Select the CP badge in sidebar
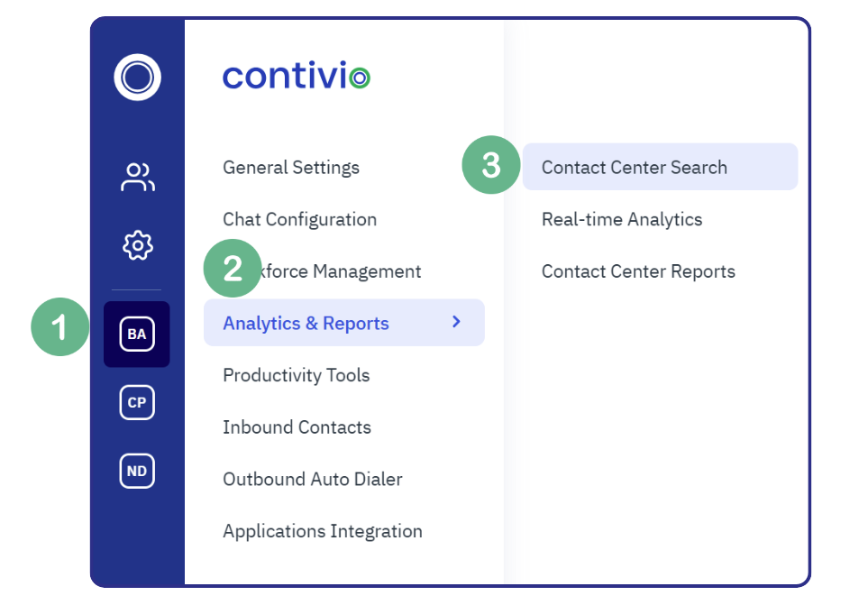 137,402
